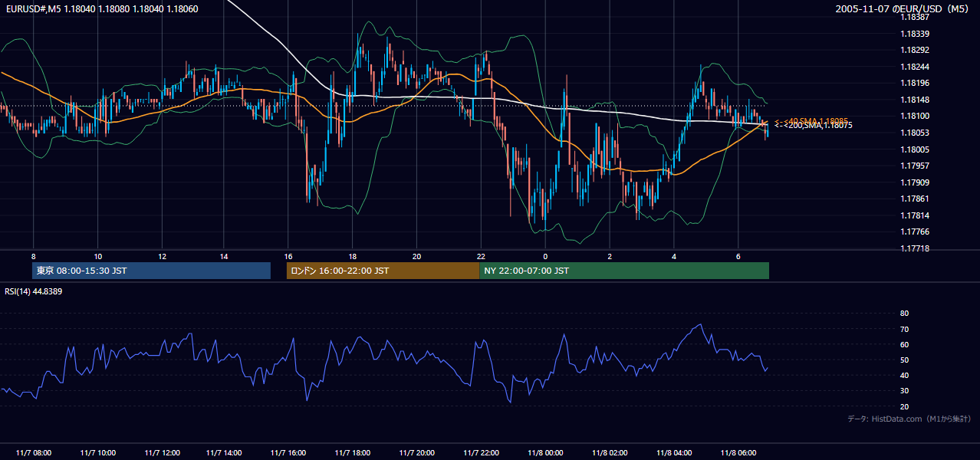Screen dimensions: 980x460
Task: Click the 11/8 00:00 time axis label
Action: [546, 453]
